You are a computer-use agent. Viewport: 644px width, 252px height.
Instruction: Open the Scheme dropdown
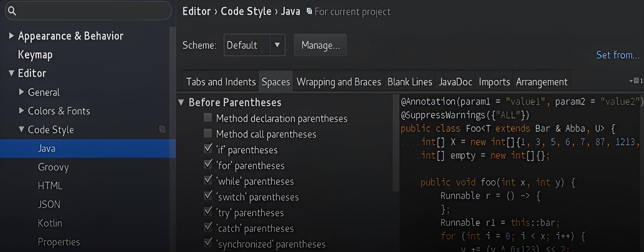277,45
